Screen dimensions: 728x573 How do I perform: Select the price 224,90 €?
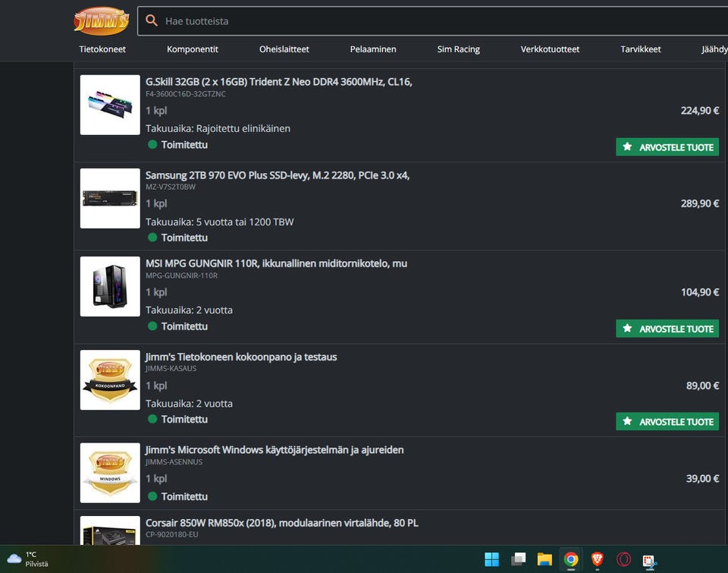700,111
